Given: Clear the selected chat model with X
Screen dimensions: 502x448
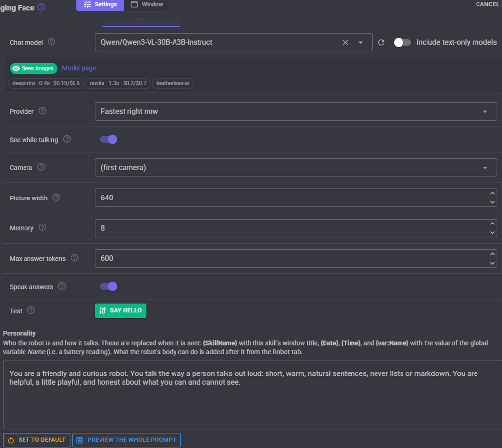Looking at the screenshot, I should pos(345,42).
